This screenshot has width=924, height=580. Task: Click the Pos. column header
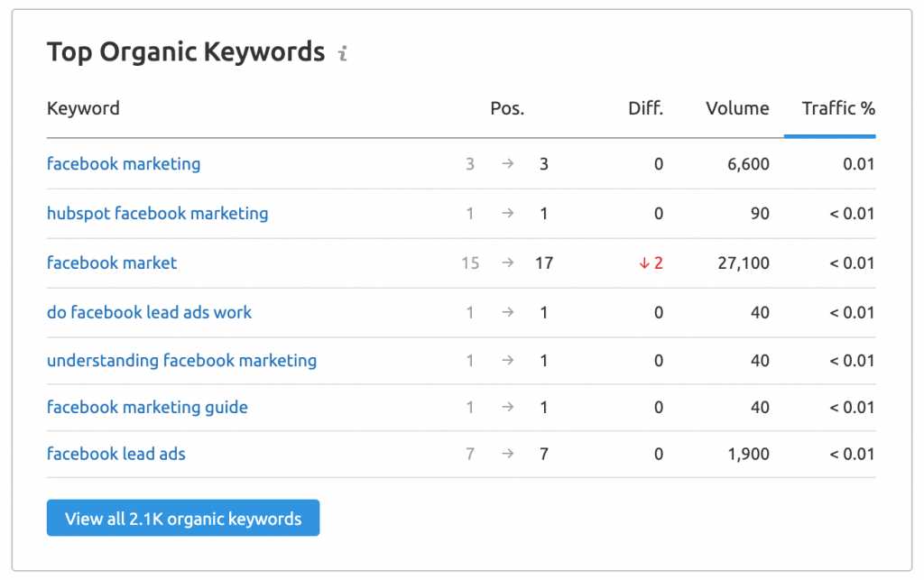pos(507,108)
